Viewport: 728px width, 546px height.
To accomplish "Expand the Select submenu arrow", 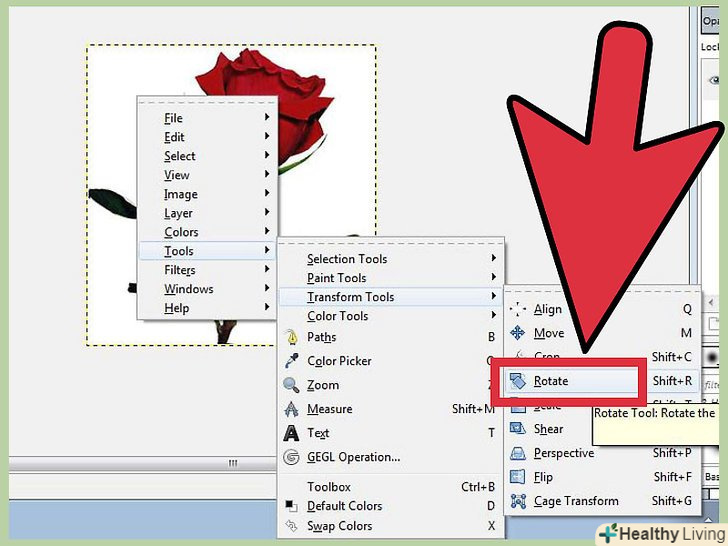I will (267, 155).
